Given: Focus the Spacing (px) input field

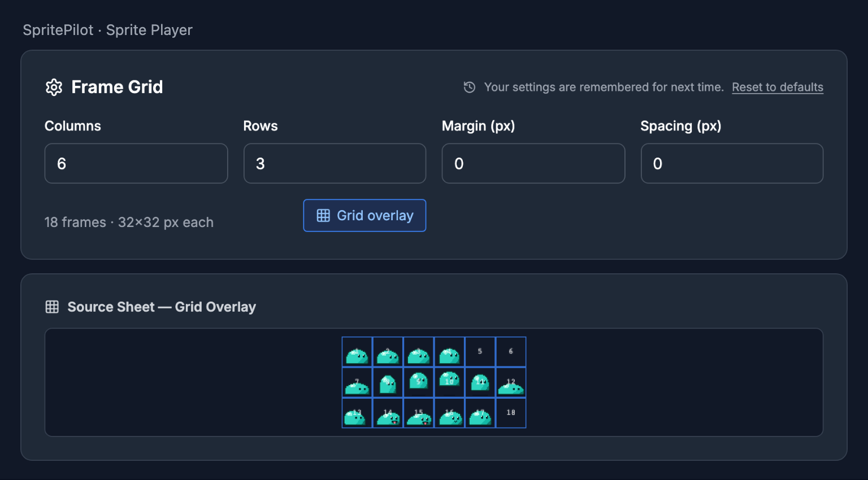Looking at the screenshot, I should (x=732, y=163).
